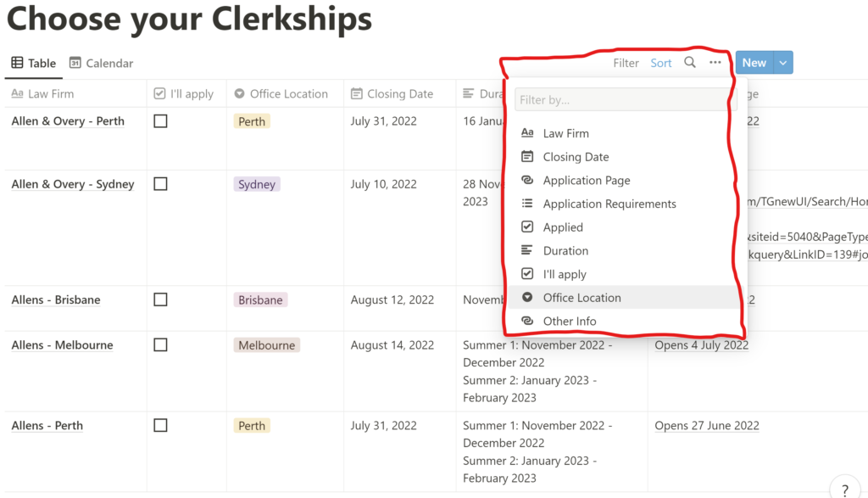The image size is (868, 498).
Task: Click the Allens - Perth duration cell
Action: pos(551,451)
